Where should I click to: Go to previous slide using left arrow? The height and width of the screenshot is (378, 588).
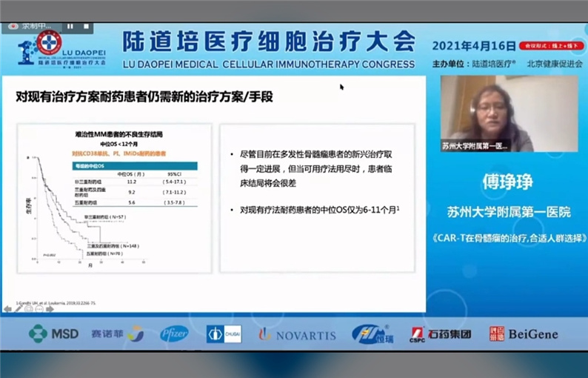[x=8, y=308]
